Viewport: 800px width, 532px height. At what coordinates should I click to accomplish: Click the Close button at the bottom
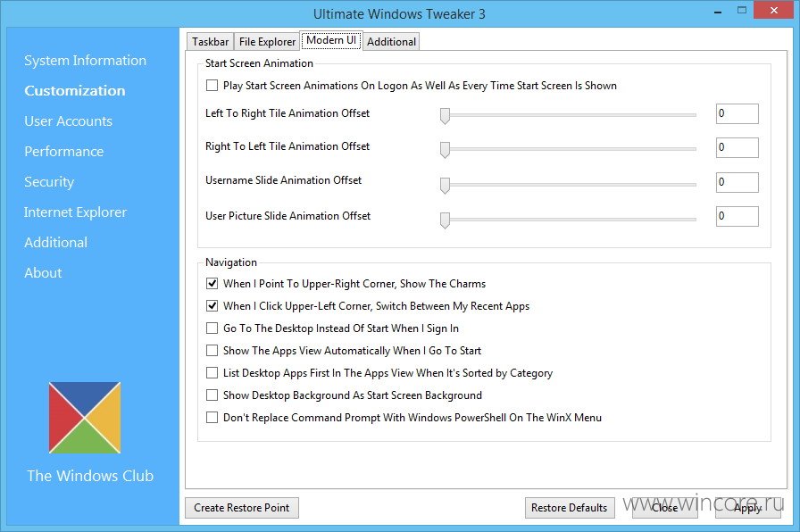pyautogui.click(x=665, y=508)
